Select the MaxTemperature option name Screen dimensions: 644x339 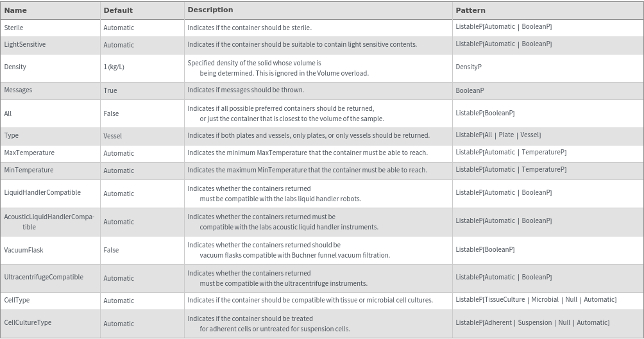point(30,153)
